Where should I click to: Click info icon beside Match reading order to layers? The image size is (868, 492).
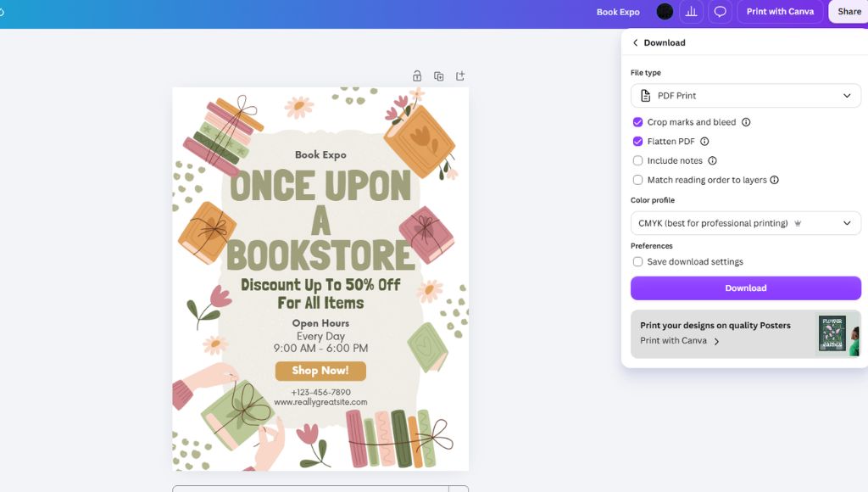[x=775, y=180]
